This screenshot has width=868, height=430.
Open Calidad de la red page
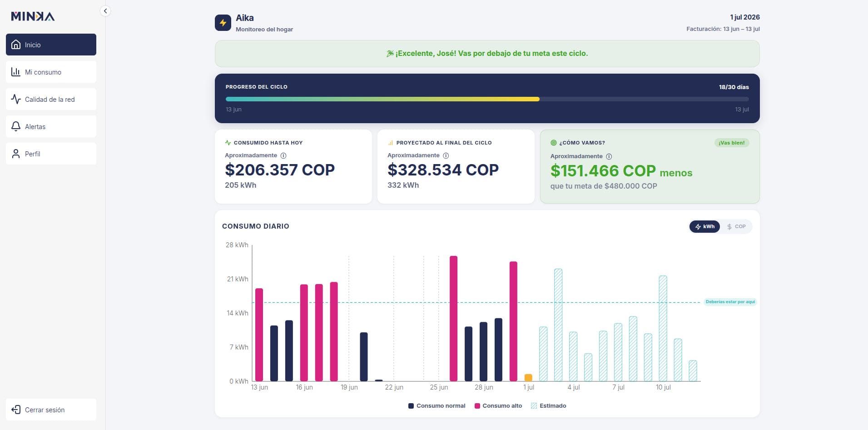click(51, 99)
